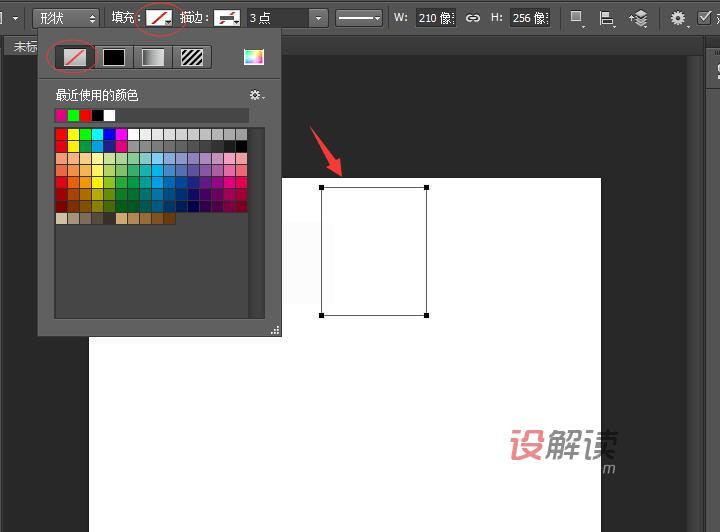Click the W width input field
The height and width of the screenshot is (532, 720).
(436, 18)
